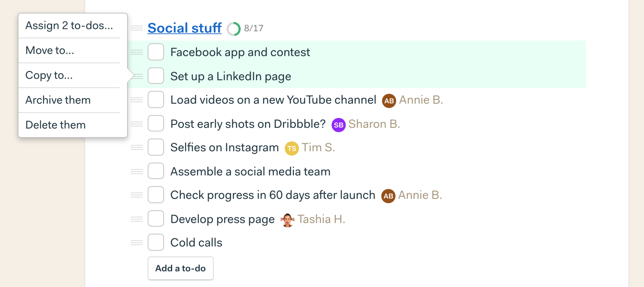
Task: Click Tashia H.'s photo avatar
Action: pos(288,220)
